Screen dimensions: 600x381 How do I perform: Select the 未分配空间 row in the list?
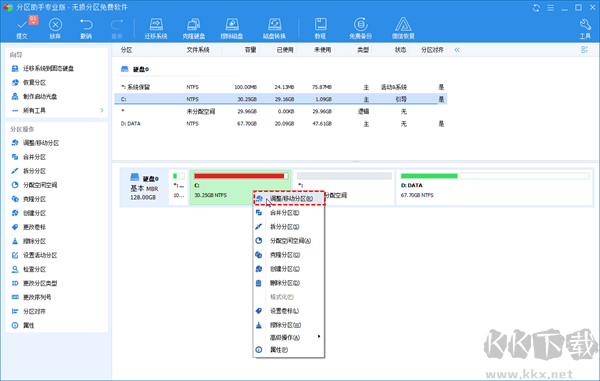[x=281, y=111]
